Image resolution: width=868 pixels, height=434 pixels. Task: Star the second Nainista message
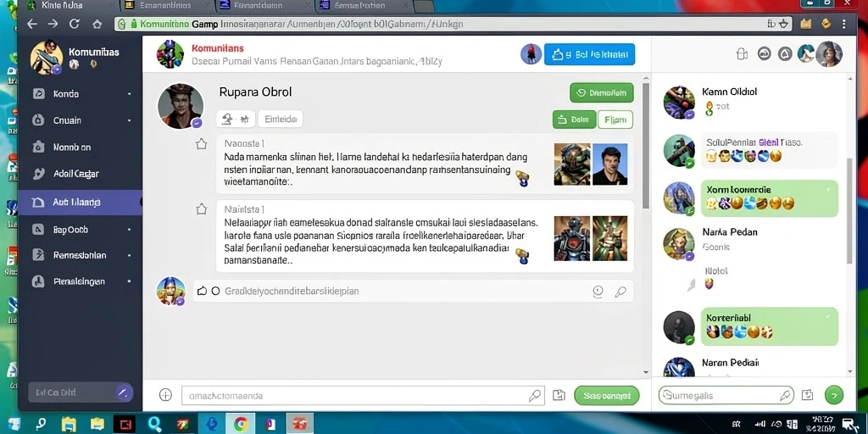point(201,209)
